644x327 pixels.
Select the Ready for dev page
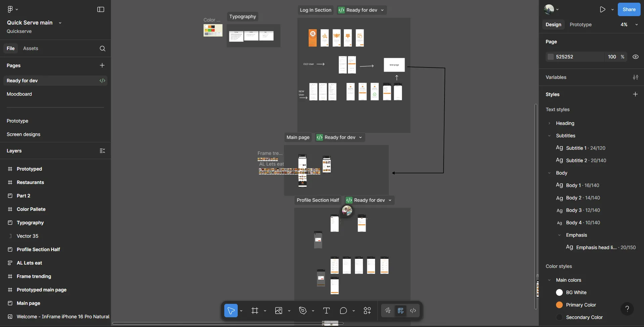(x=55, y=81)
